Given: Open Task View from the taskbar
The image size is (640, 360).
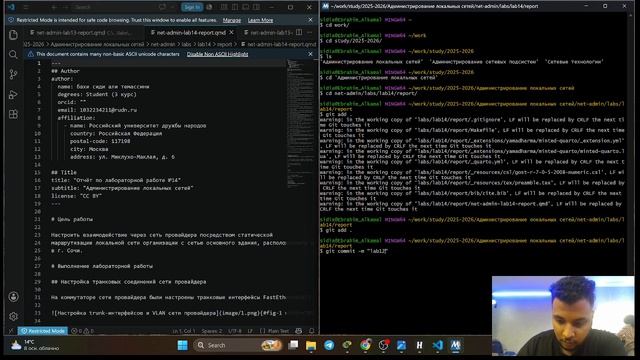Looking at the screenshot, I should pyautogui.click(x=293, y=345).
